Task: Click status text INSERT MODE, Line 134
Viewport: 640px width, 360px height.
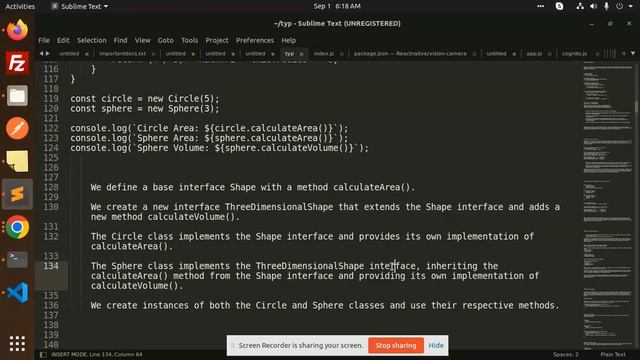Action: coord(97,355)
